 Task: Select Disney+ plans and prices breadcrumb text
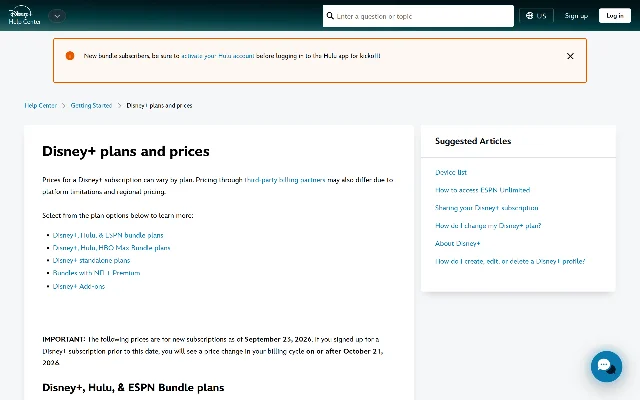159,105
